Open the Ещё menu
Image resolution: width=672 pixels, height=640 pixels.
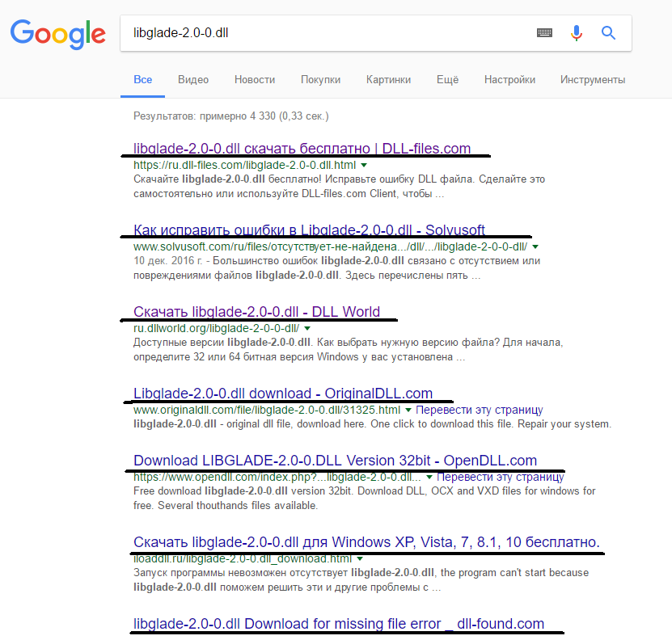pyautogui.click(x=447, y=80)
